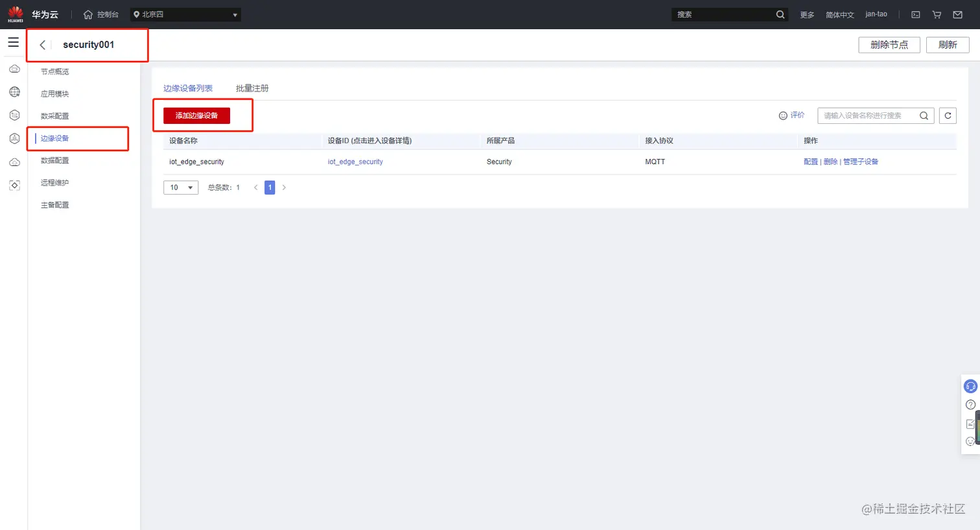Click cloud upload icon in left rail

14,162
